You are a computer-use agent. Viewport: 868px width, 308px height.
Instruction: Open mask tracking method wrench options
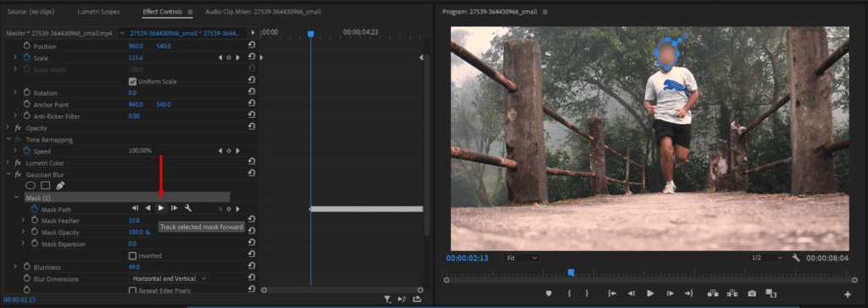pyautogui.click(x=187, y=208)
